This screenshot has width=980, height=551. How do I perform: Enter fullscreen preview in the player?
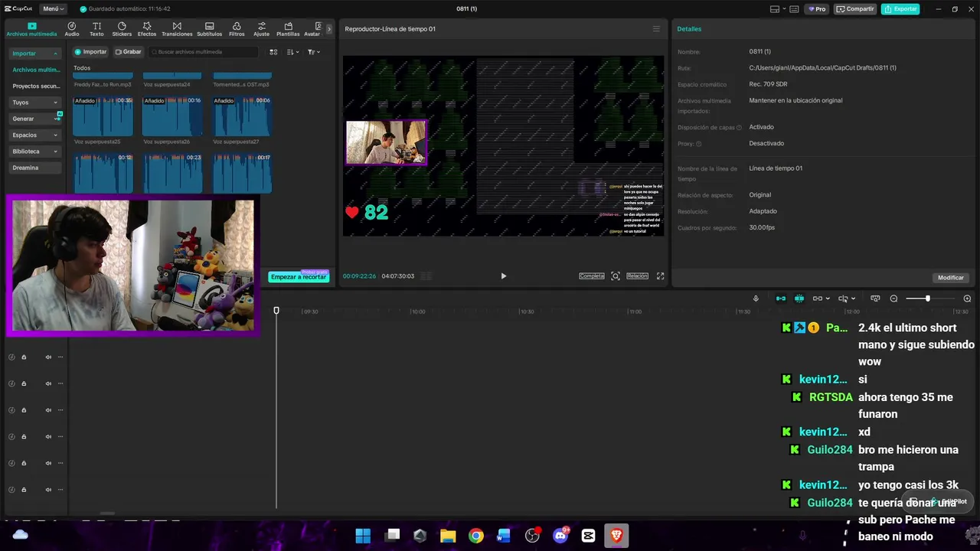660,276
